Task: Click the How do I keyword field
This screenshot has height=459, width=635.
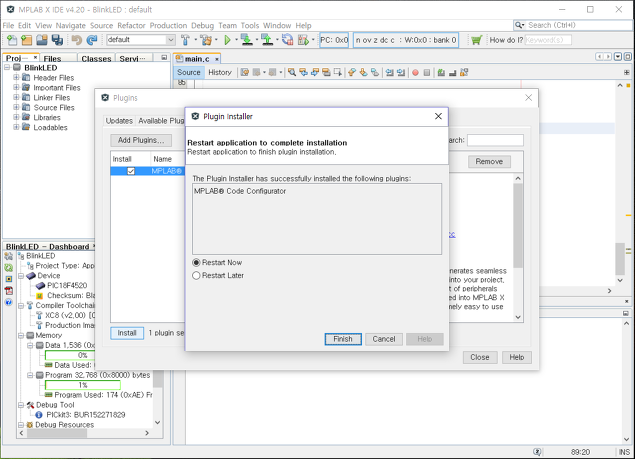Action: coord(548,40)
